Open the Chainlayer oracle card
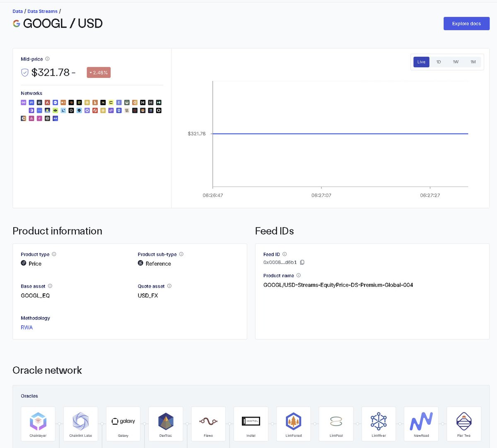Image resolution: width=497 pixels, height=448 pixels. pyautogui.click(x=38, y=424)
